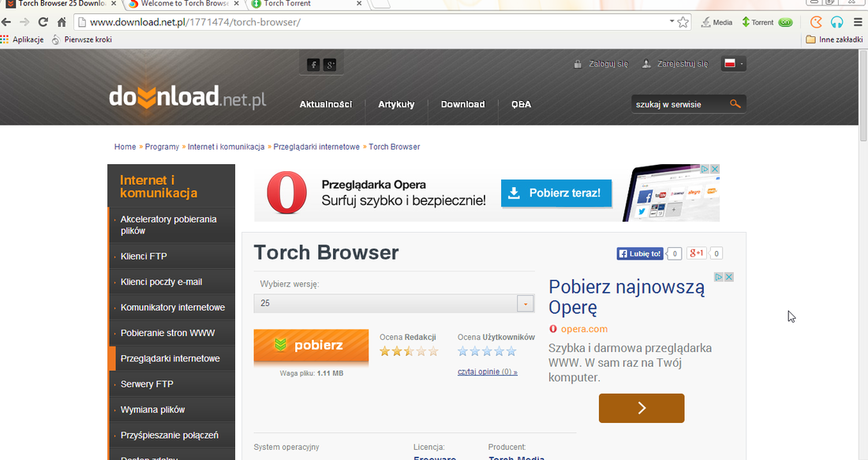The height and width of the screenshot is (460, 868).
Task: Open the Aktualności menu item
Action: coord(325,104)
